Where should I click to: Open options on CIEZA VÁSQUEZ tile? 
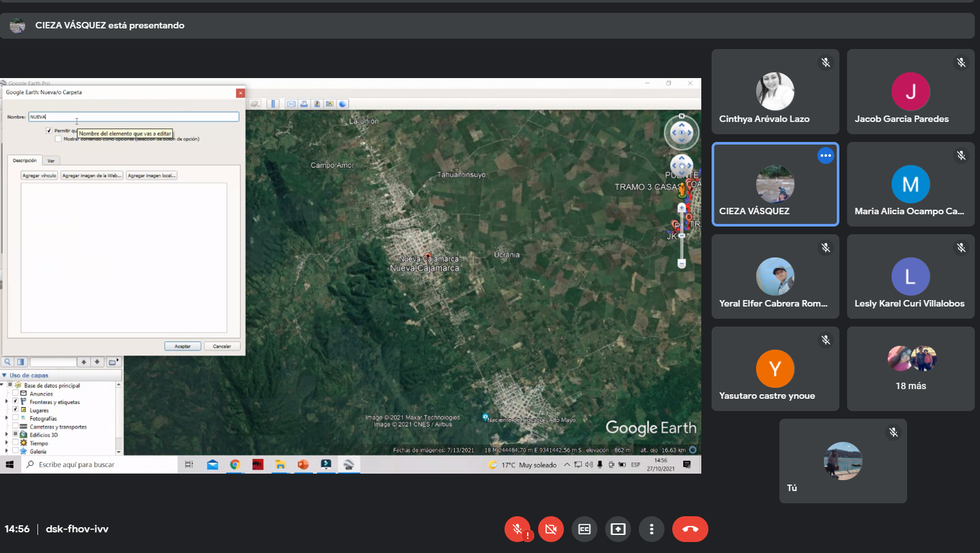pyautogui.click(x=826, y=156)
